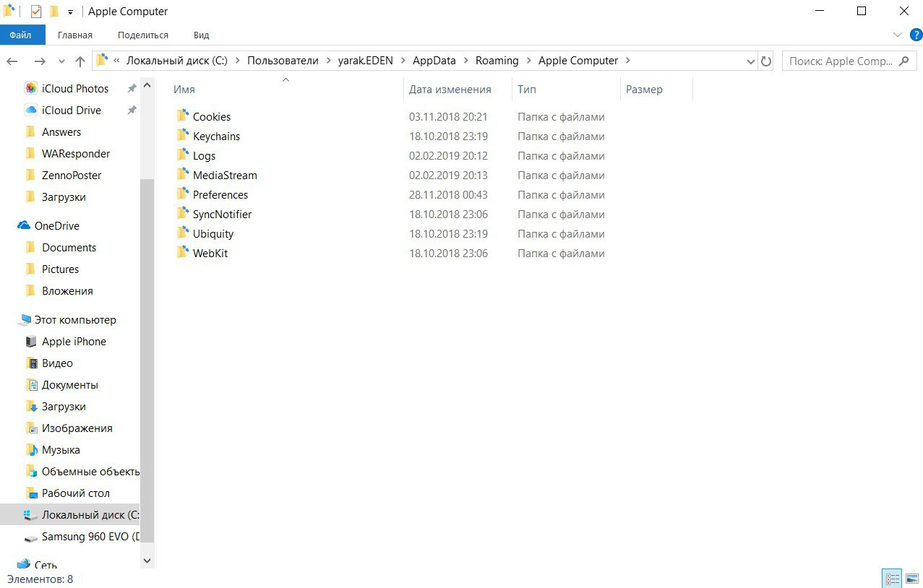Click the New folder icon in title bar

coord(53,12)
